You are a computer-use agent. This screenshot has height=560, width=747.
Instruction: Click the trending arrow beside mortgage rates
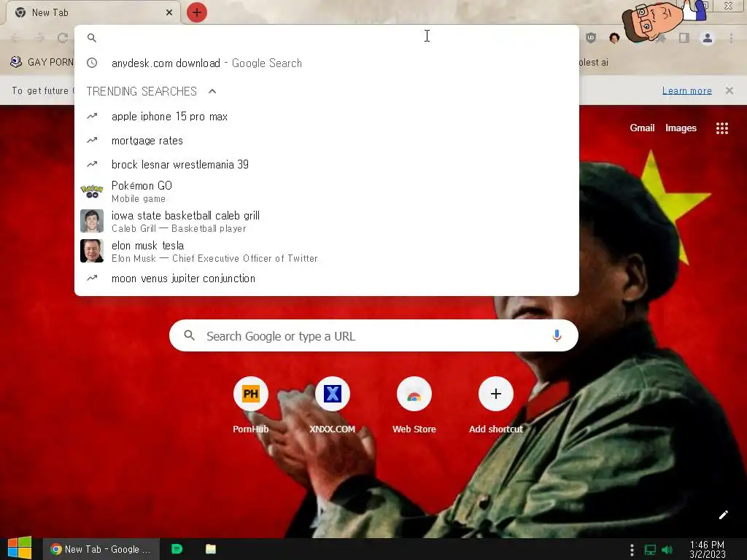coord(92,140)
